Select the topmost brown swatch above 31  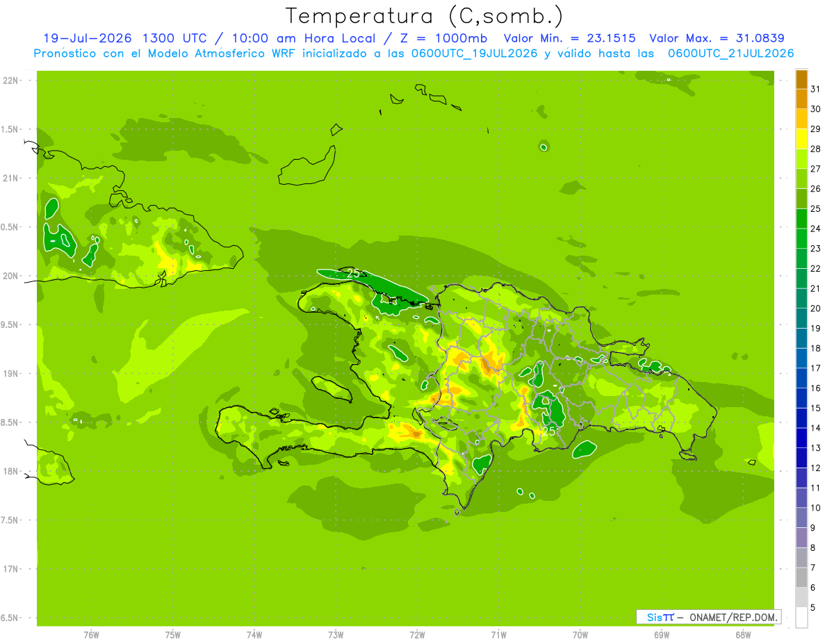point(801,79)
